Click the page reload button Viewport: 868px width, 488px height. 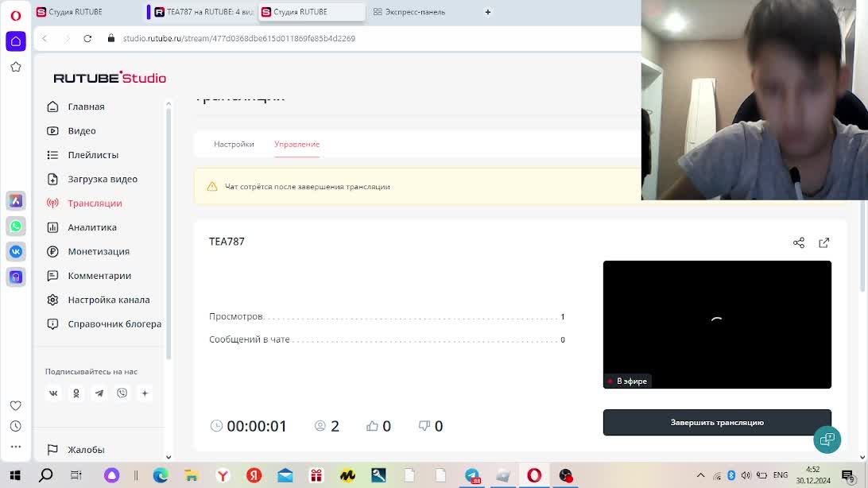tap(87, 39)
